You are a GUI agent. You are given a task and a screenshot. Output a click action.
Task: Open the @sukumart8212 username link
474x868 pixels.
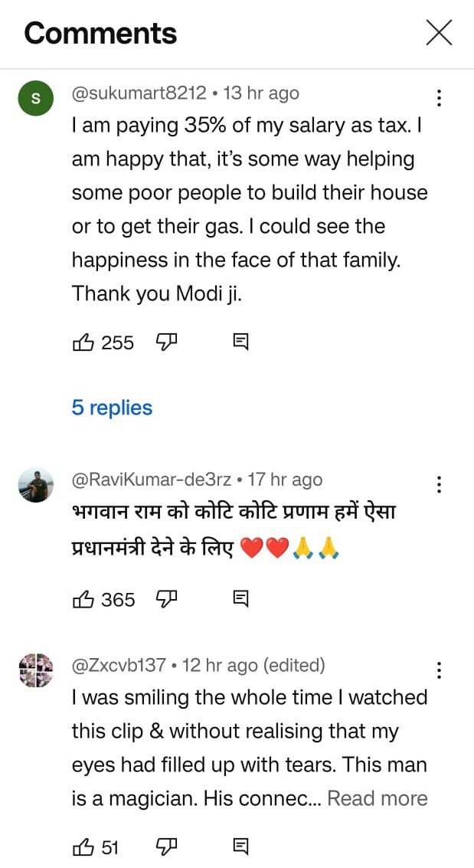click(x=139, y=93)
